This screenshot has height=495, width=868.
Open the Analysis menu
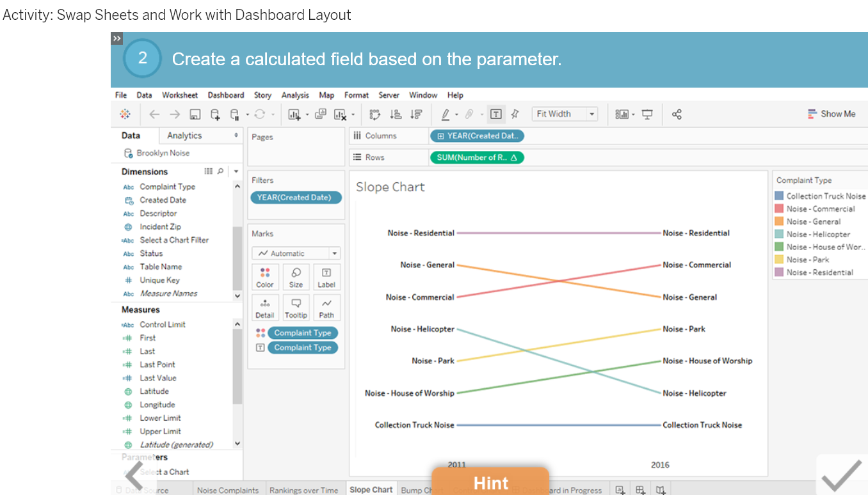[x=295, y=95]
